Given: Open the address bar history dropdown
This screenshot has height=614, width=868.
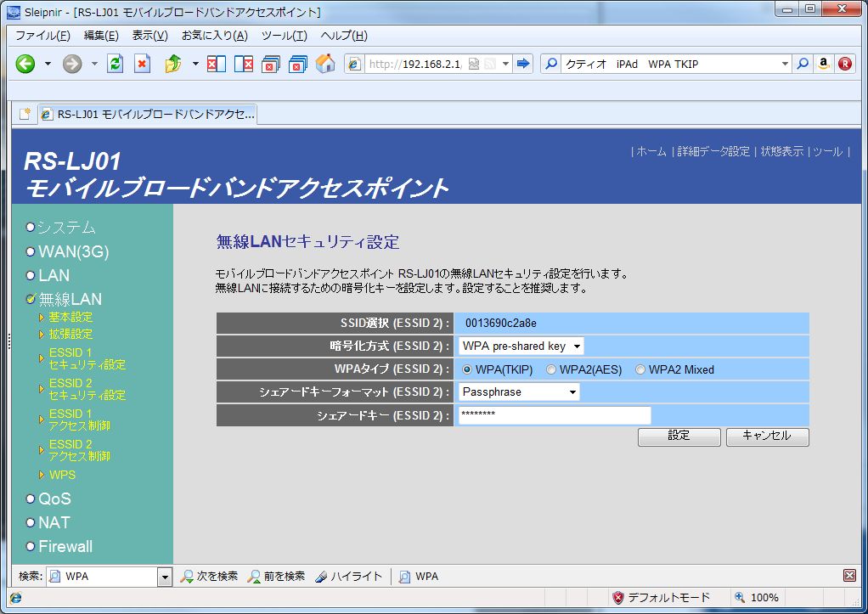Looking at the screenshot, I should click(505, 65).
